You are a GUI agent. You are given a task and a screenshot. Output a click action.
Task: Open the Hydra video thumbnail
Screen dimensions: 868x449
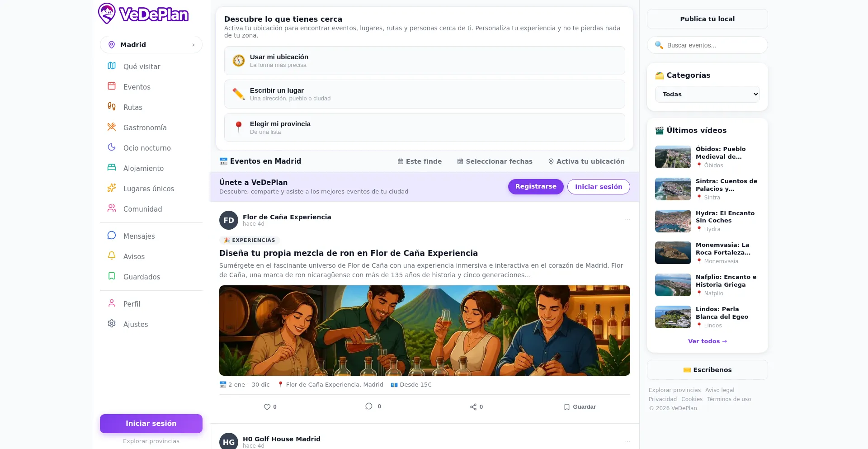coord(673,221)
